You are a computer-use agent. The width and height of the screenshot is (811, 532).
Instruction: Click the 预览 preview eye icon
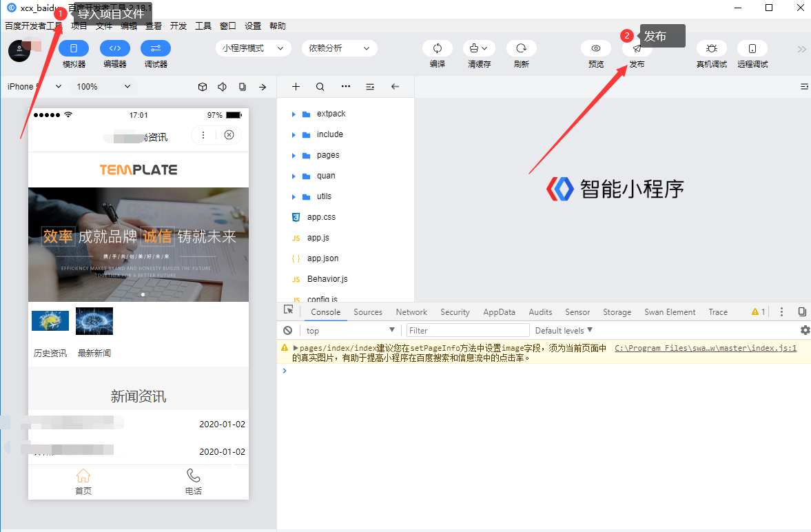pos(596,48)
